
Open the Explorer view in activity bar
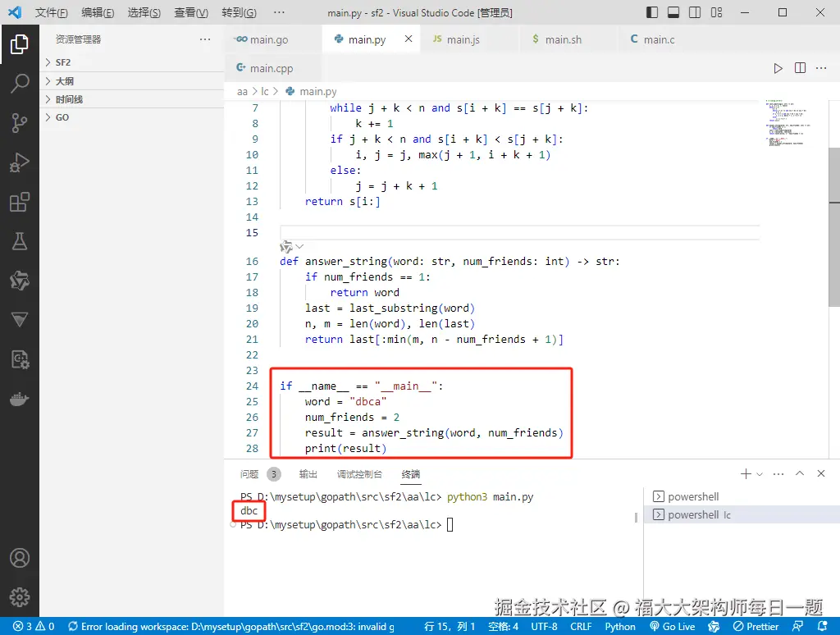pyautogui.click(x=20, y=44)
